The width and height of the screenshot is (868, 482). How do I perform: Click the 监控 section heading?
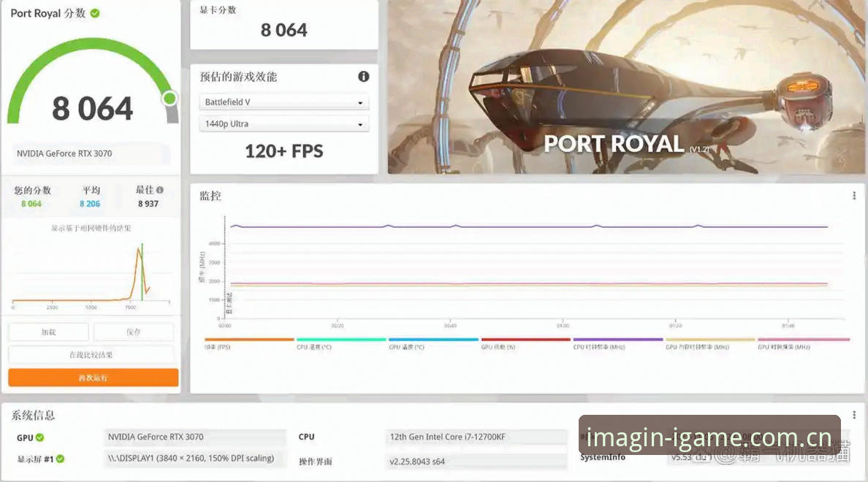tap(210, 195)
